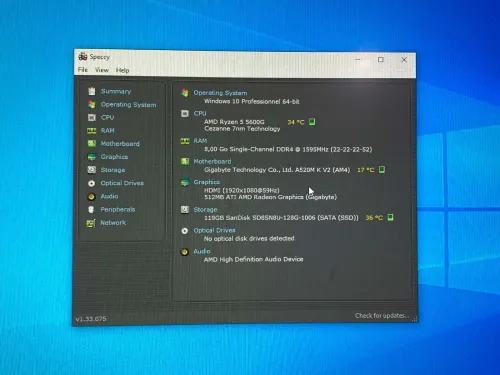
Task: Click Windows 10 Professionnel 64-bit text
Action: point(252,101)
